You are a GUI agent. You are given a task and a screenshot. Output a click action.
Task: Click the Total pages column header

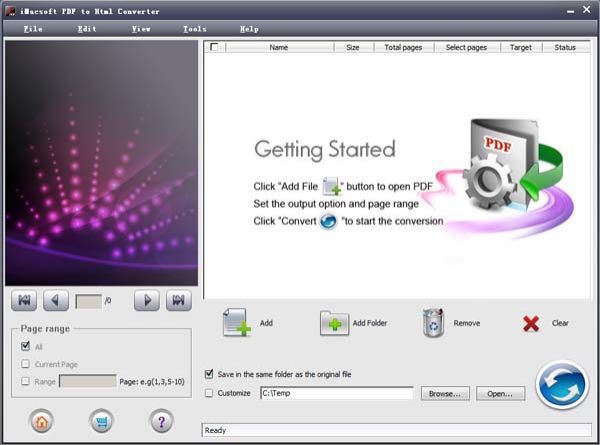click(403, 47)
